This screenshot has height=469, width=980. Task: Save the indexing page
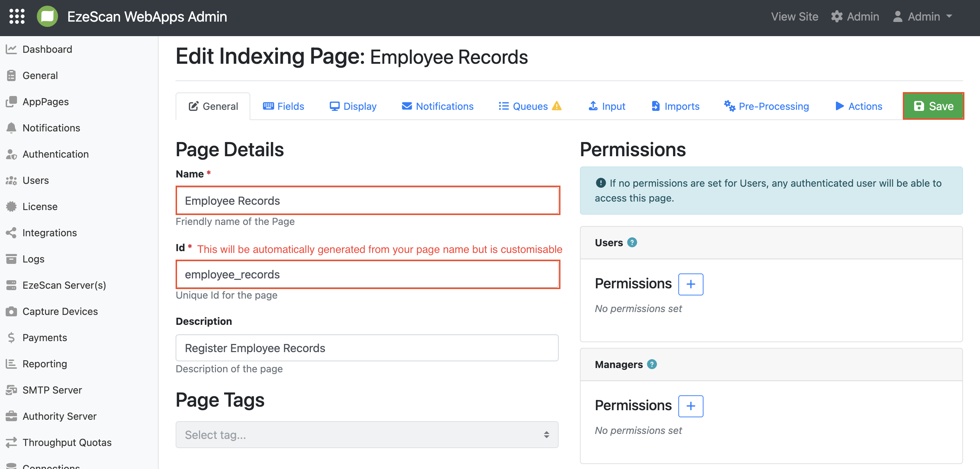pos(933,106)
